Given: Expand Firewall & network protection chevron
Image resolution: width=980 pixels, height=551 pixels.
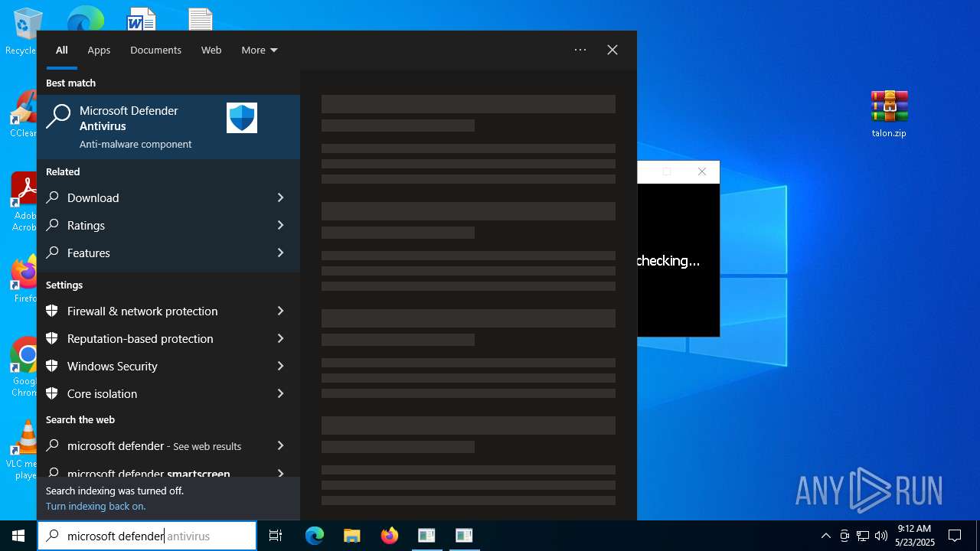Looking at the screenshot, I should (280, 311).
